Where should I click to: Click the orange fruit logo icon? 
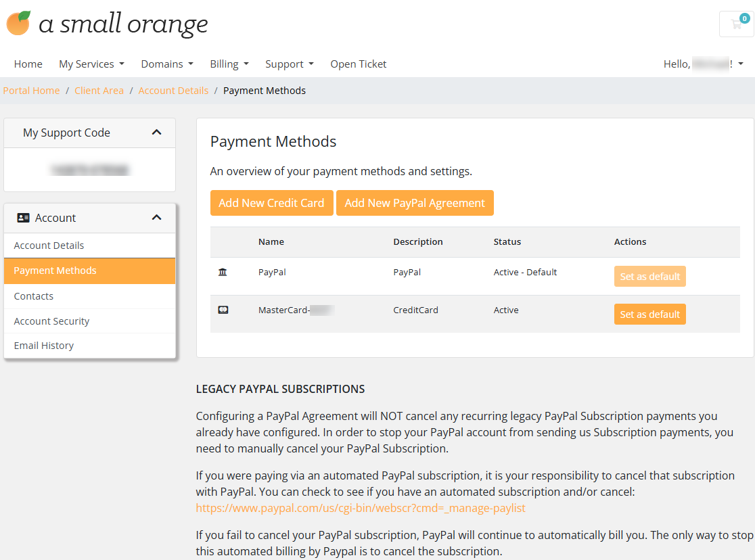[19, 23]
